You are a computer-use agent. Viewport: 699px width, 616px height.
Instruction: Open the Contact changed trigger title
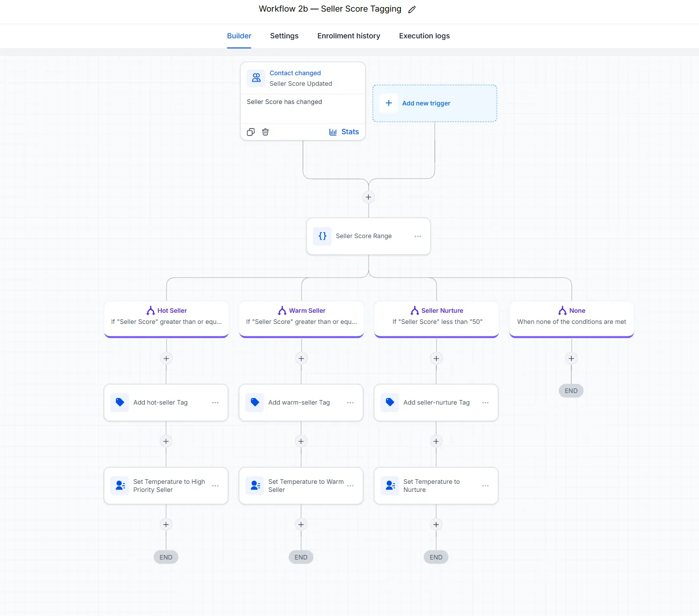coord(295,73)
